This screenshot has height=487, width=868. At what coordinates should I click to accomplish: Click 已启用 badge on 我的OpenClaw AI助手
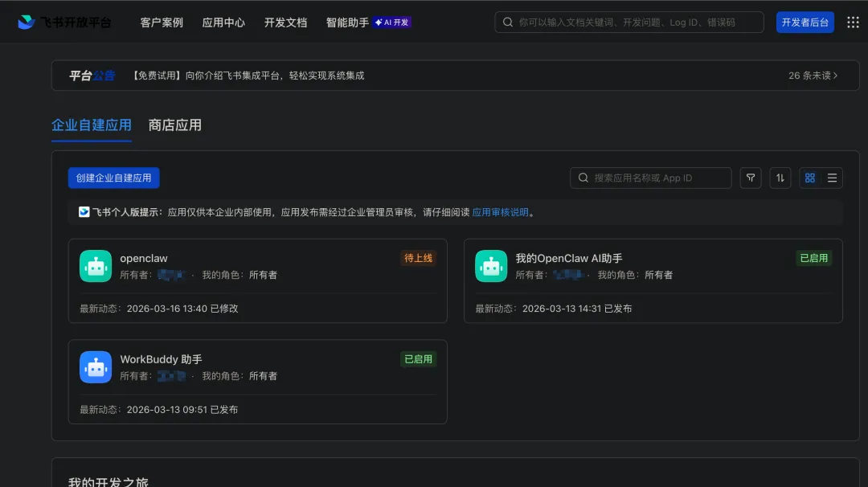813,258
